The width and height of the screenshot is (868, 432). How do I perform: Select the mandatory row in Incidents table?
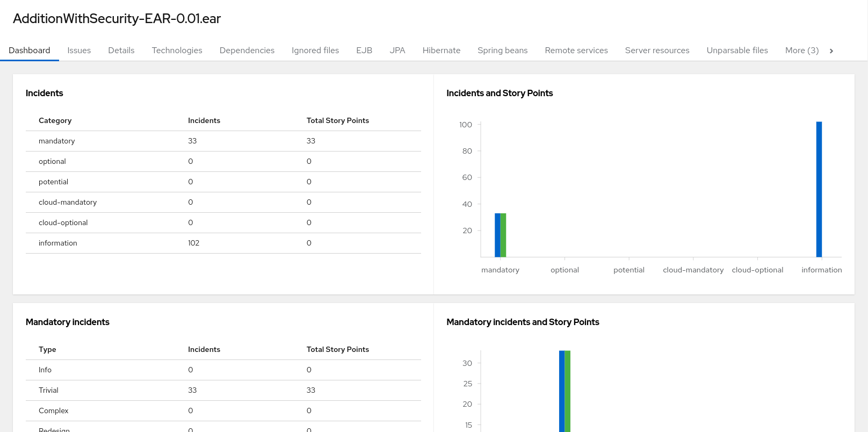[223, 141]
